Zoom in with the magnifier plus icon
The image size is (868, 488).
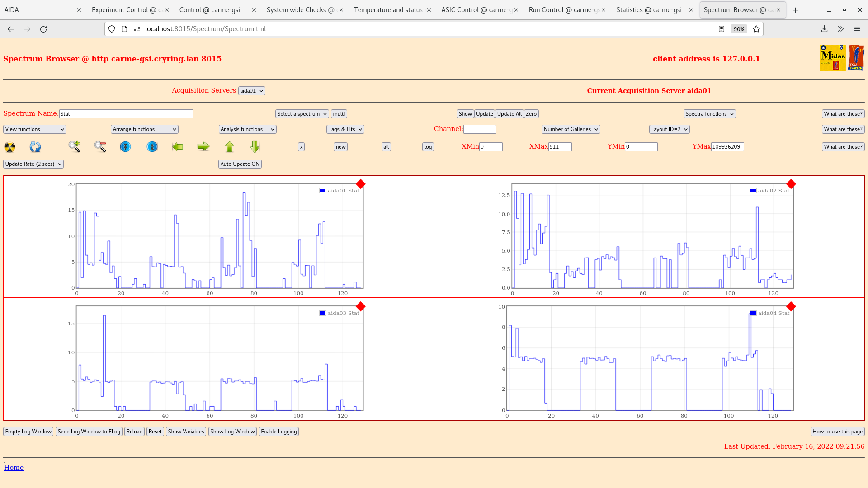[75, 146]
